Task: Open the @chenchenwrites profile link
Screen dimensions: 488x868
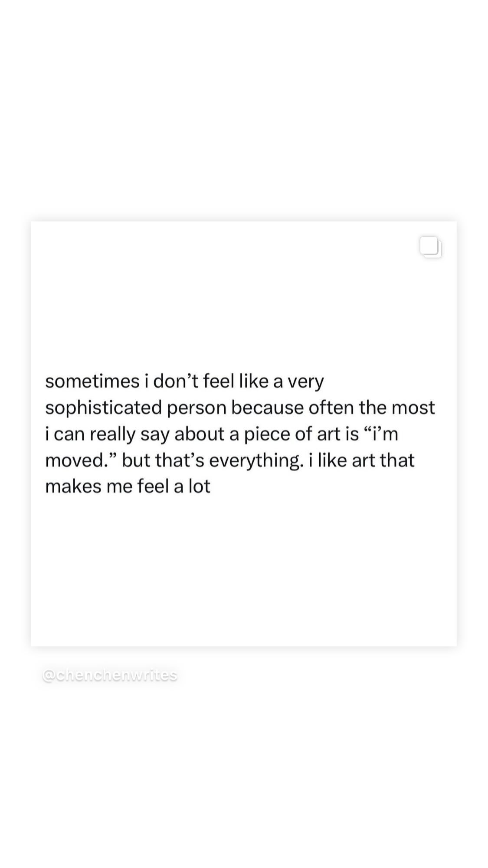Action: [110, 675]
